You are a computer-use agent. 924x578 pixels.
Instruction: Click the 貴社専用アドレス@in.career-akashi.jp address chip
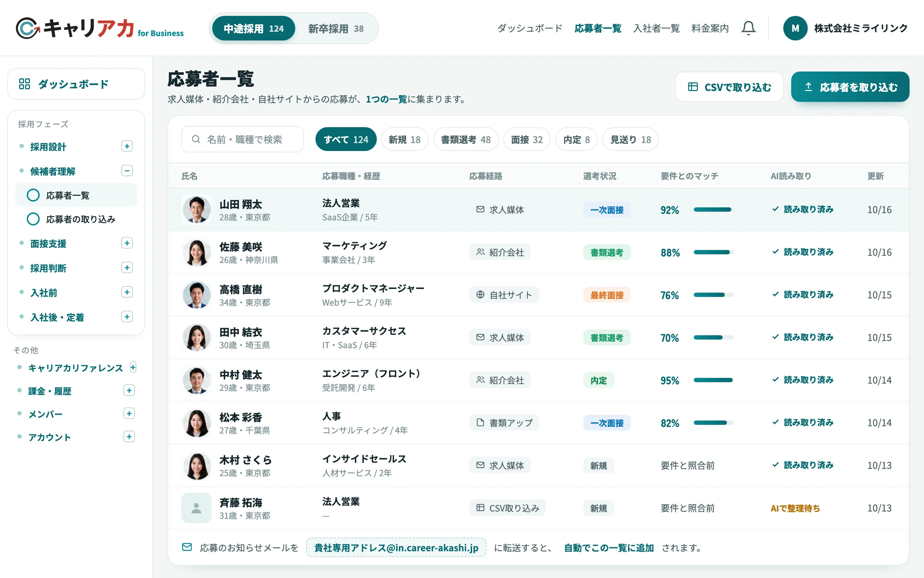(396, 547)
